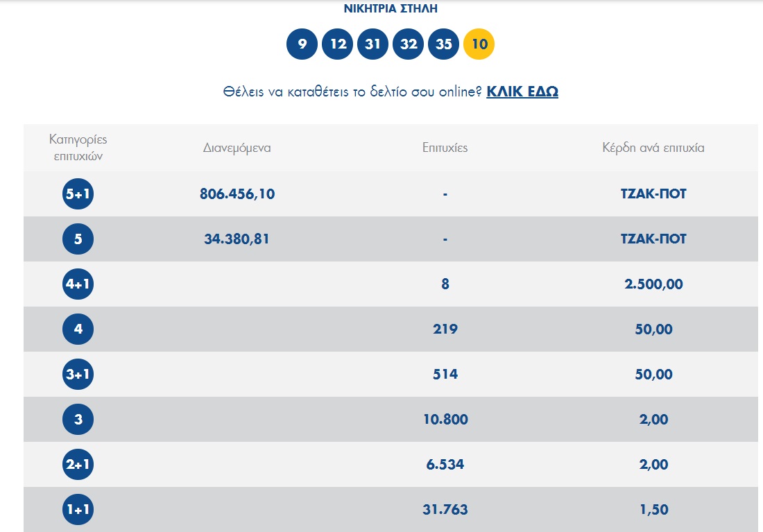Click the yellow joker number 10 ball
This screenshot has height=532, width=763.
click(479, 44)
